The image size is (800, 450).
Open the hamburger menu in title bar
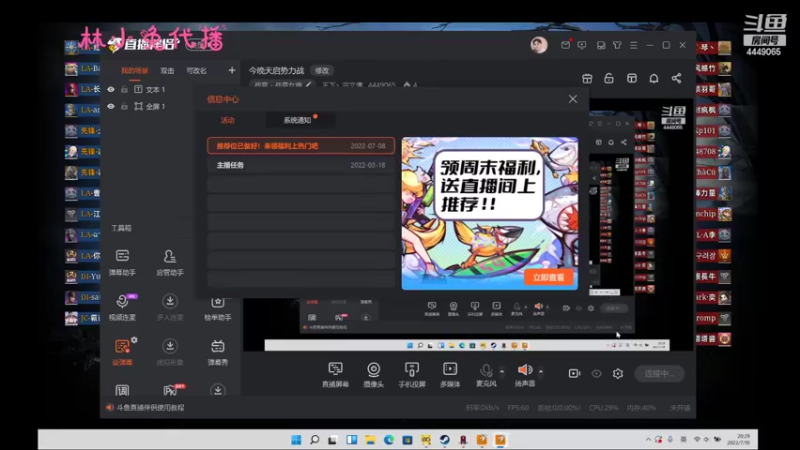(x=634, y=45)
